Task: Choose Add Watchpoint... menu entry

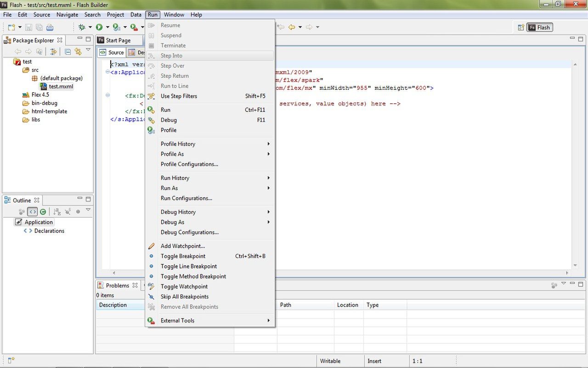Action: tap(210, 246)
